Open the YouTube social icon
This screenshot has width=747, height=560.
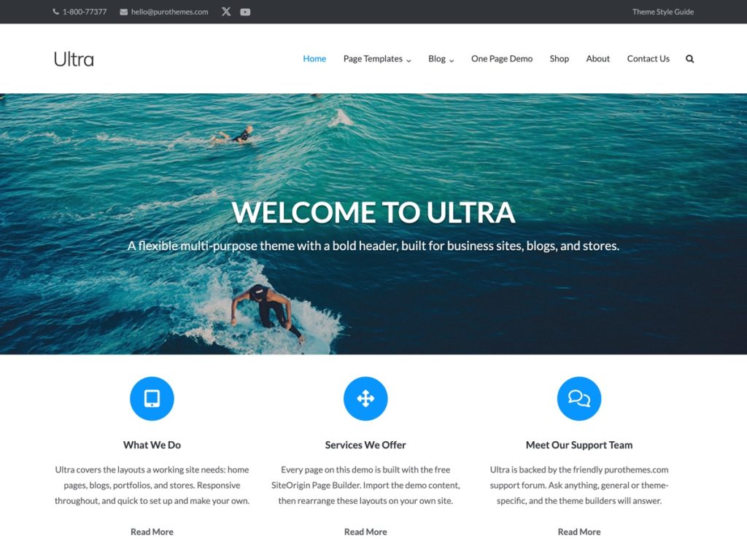[x=245, y=12]
